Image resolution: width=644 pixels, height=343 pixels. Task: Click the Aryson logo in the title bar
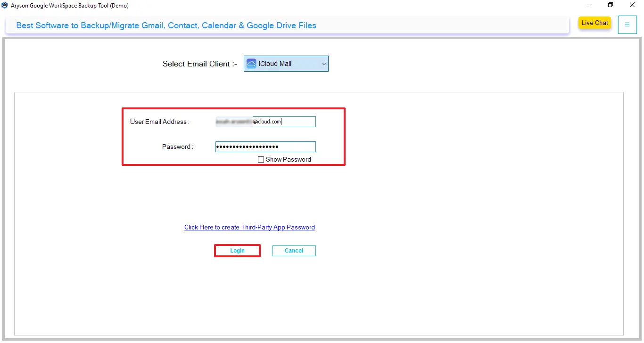(x=5, y=5)
